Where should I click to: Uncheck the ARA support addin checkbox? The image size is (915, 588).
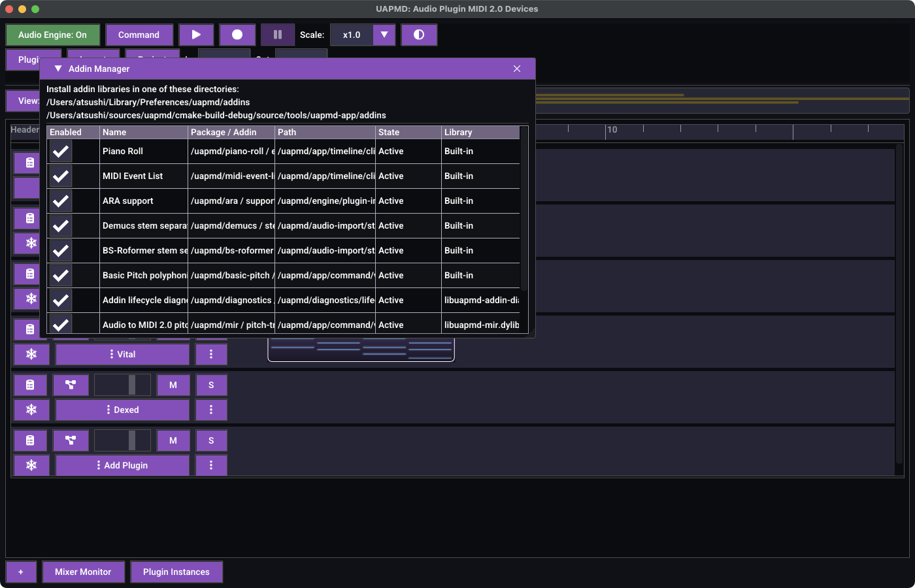point(61,201)
